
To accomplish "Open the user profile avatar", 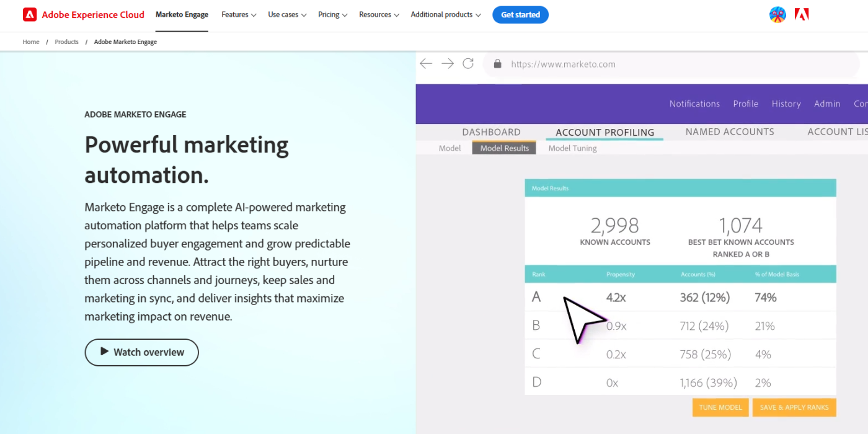I will 777,14.
